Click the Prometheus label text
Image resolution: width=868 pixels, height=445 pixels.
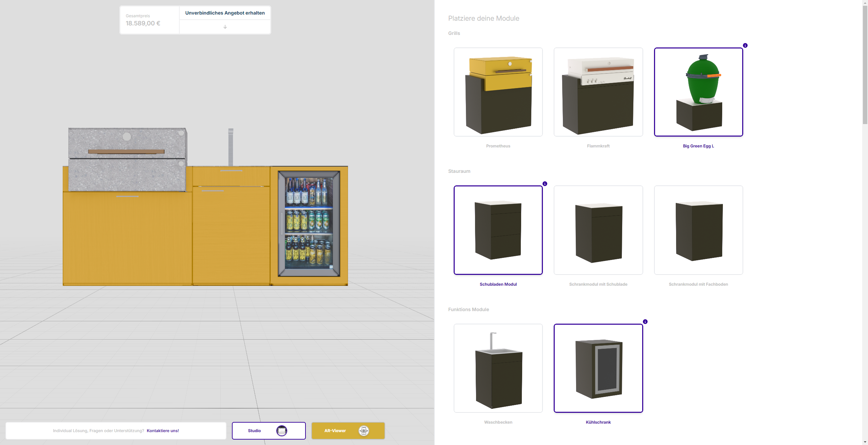pos(498,146)
